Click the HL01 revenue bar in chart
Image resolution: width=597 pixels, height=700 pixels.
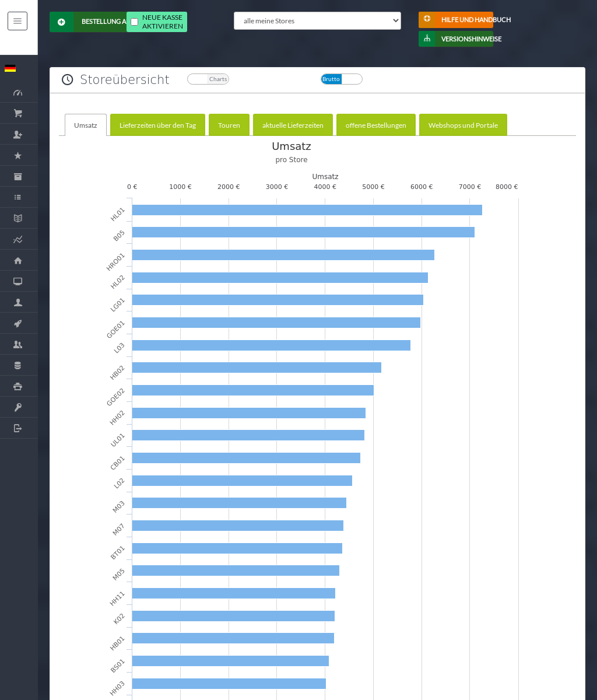point(307,210)
